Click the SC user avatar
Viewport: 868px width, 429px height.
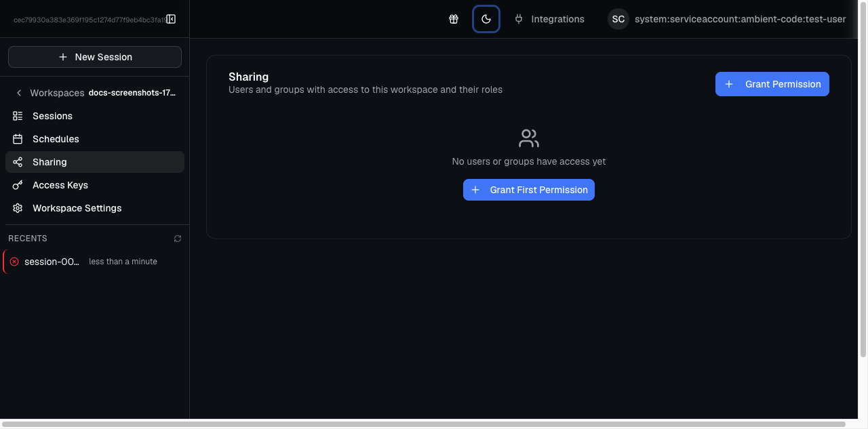click(618, 19)
